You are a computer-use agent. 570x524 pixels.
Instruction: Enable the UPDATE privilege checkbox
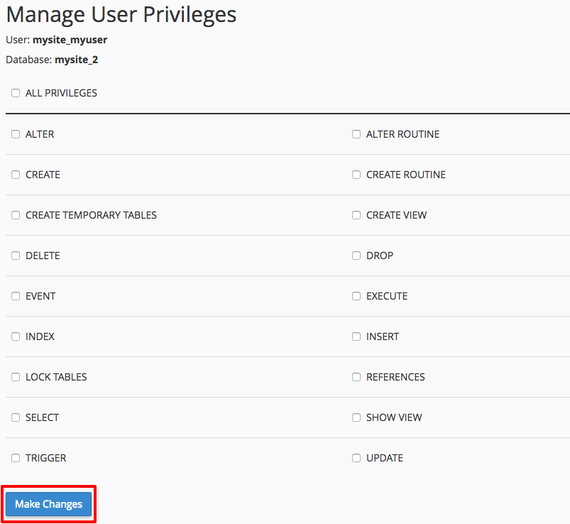pyautogui.click(x=356, y=457)
